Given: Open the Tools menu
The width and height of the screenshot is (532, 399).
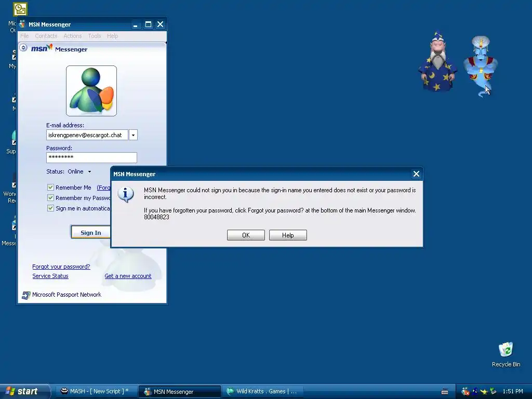Looking at the screenshot, I should click(x=95, y=36).
